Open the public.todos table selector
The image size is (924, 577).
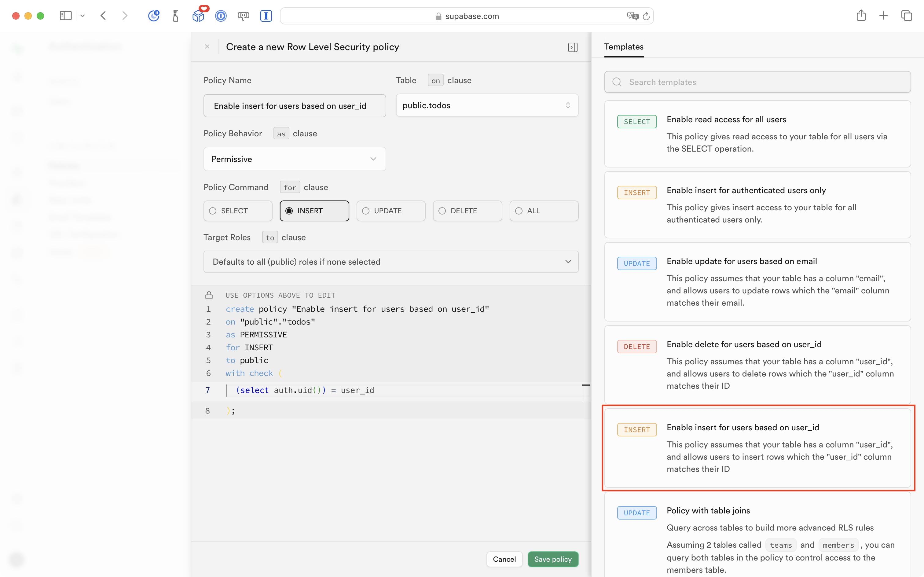coord(487,105)
